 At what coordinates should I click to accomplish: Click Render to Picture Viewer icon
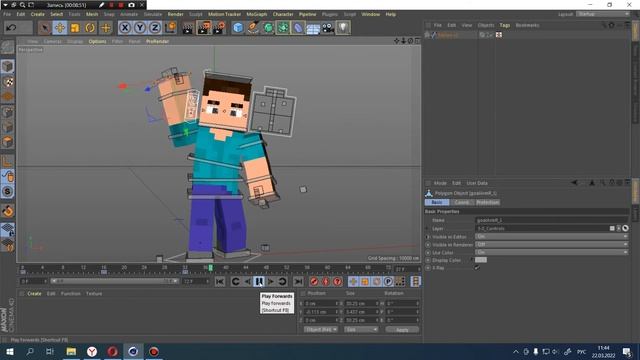coord(203,28)
